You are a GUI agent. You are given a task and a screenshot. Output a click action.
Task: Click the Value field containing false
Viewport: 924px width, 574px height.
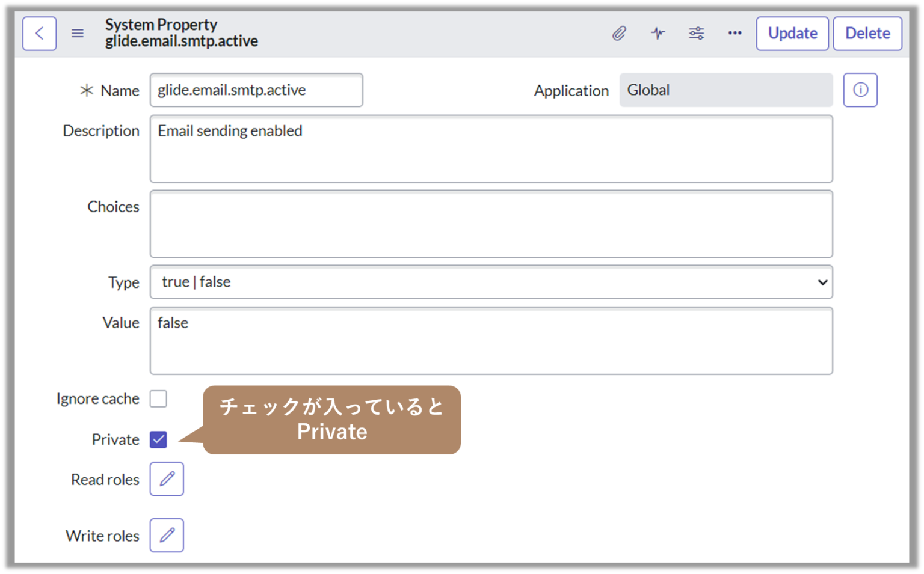pyautogui.click(x=491, y=341)
